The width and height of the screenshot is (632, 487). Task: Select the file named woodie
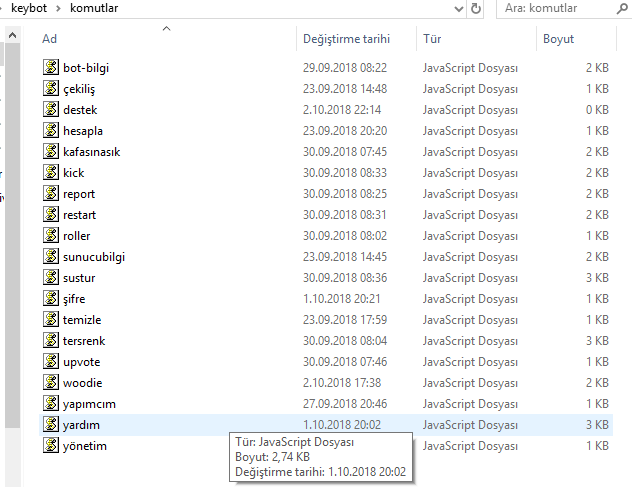click(83, 383)
